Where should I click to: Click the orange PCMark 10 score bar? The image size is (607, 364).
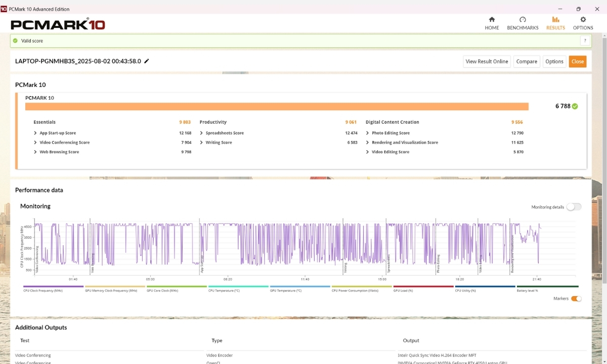click(277, 106)
